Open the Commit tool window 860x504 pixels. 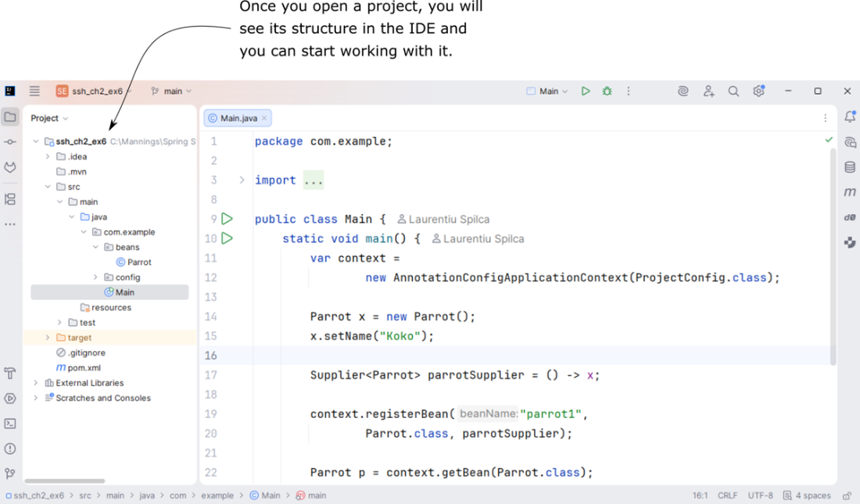pyautogui.click(x=10, y=142)
